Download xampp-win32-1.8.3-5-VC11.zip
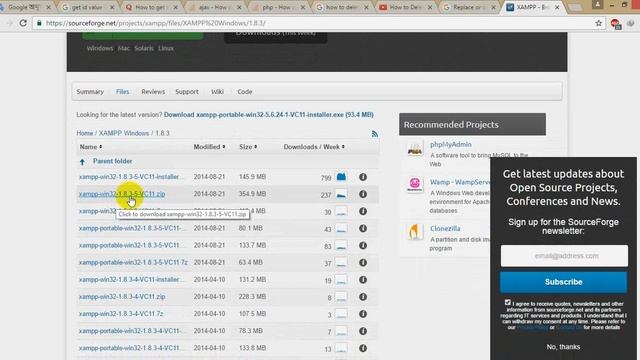640x360 pixels. point(122,194)
